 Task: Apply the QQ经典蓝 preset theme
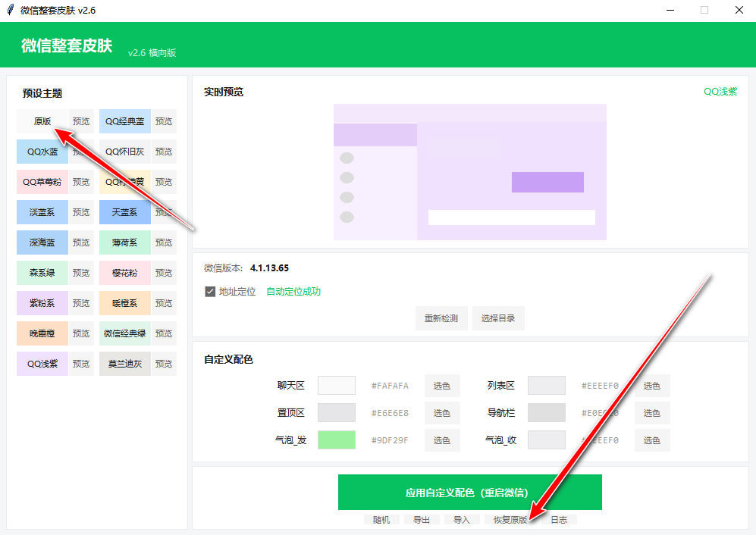[x=125, y=121]
